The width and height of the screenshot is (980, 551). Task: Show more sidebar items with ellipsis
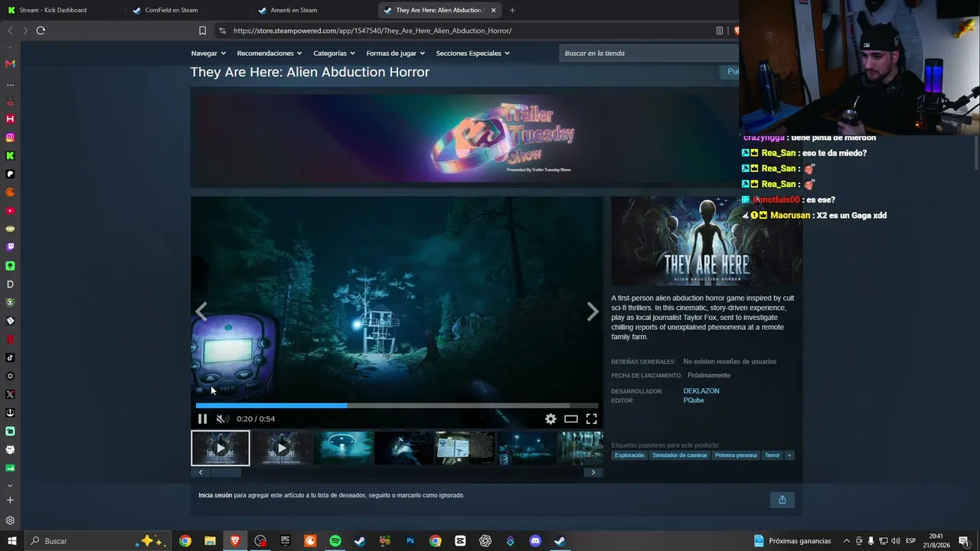point(10,85)
